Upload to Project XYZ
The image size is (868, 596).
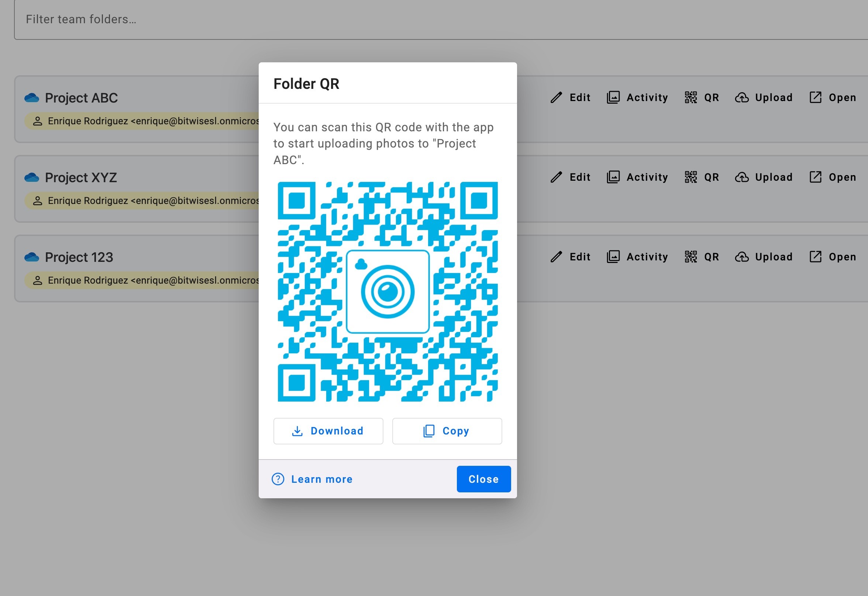tap(764, 177)
